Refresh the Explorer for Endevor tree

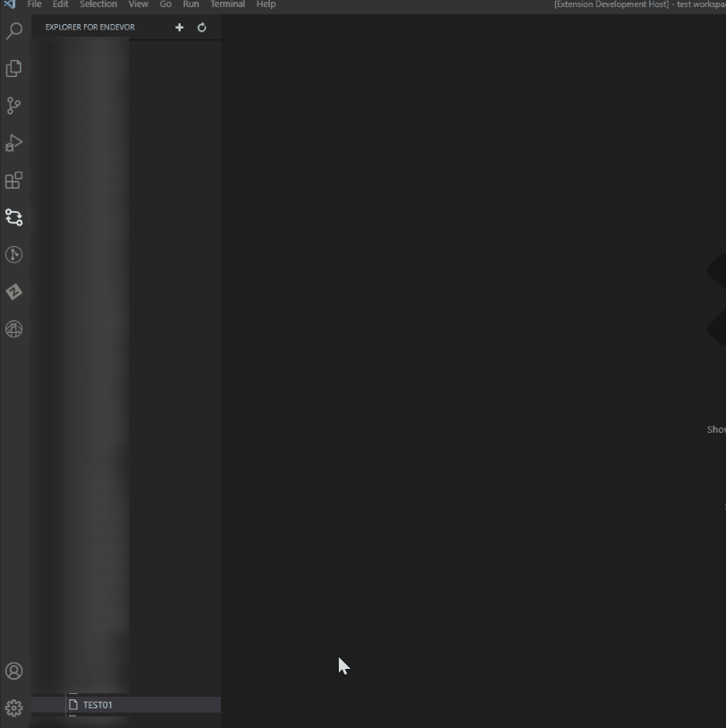pos(202,28)
